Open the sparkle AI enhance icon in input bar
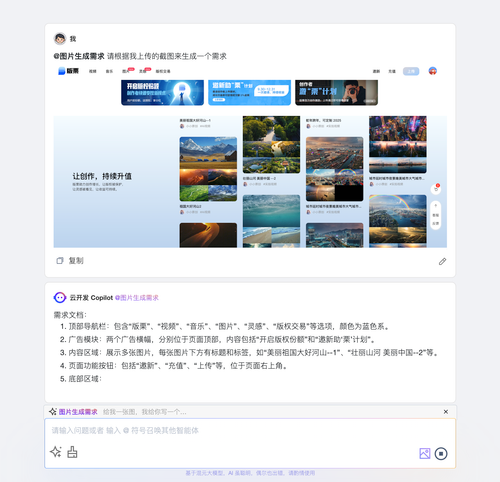 pos(55,452)
